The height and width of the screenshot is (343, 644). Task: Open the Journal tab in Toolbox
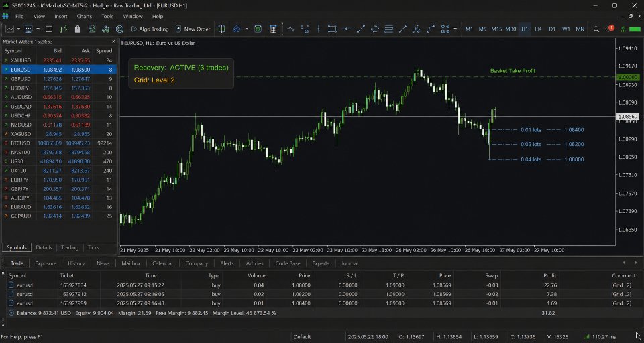coord(350,263)
